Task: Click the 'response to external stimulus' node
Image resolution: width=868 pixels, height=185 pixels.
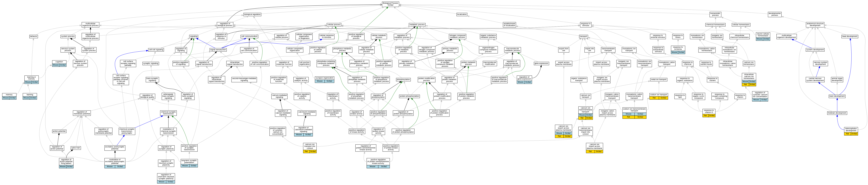Action: (657, 36)
